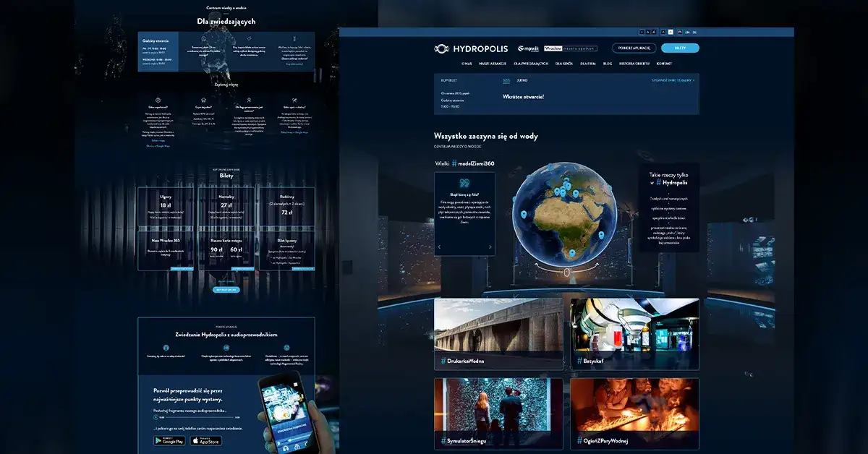Click the Google Play store badge
868x454 pixels.
click(169, 441)
